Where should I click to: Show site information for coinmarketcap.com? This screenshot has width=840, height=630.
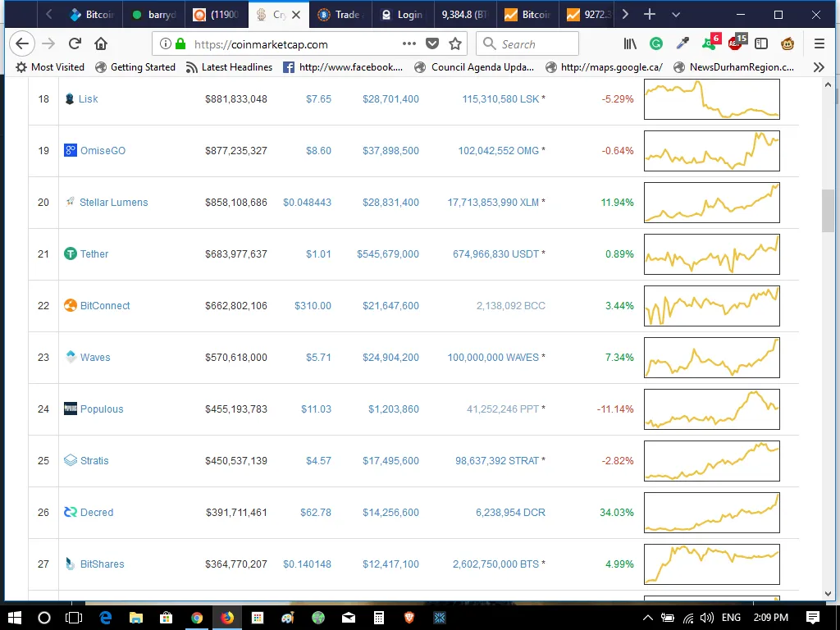(166, 44)
